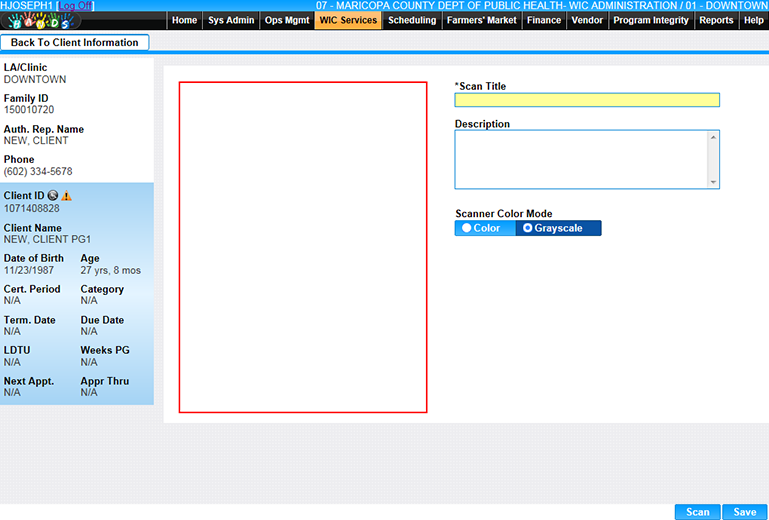Open the Home menu
Screen dimensions: 769x520
(x=184, y=20)
